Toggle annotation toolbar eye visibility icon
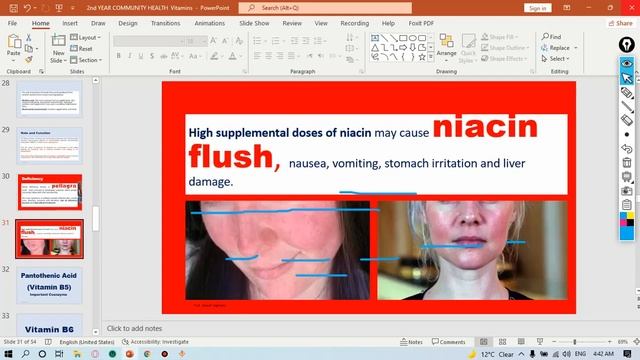The height and width of the screenshot is (360, 640). pyautogui.click(x=627, y=63)
